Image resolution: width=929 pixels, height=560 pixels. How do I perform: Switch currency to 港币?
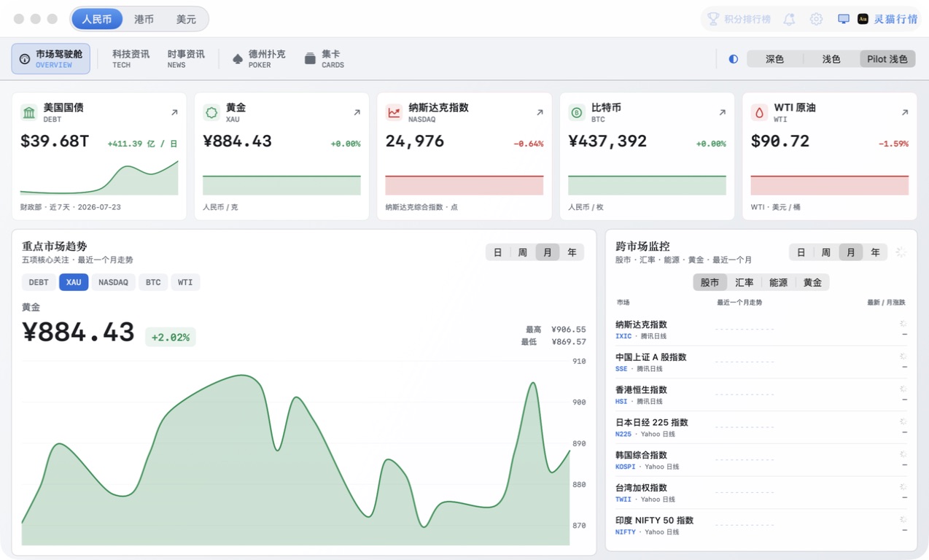point(144,19)
